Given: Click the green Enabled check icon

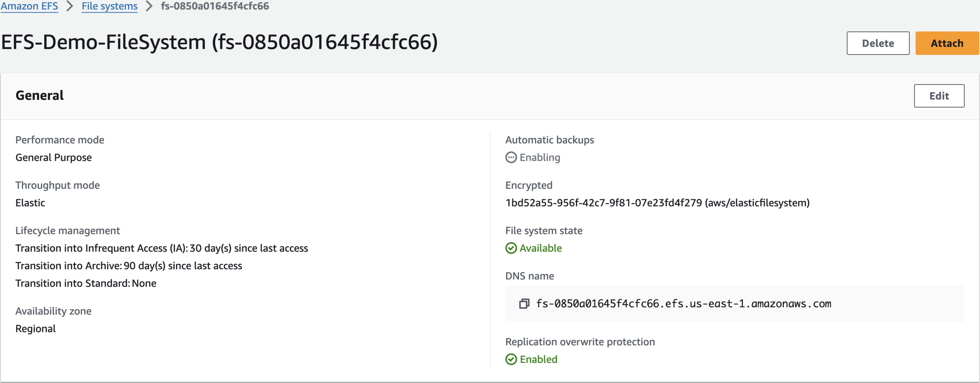Looking at the screenshot, I should click(x=511, y=359).
